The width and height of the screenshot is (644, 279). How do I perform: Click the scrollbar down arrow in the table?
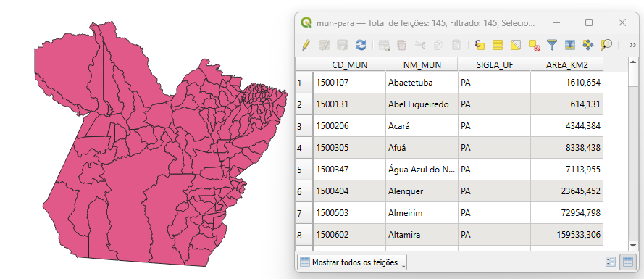(x=633, y=245)
